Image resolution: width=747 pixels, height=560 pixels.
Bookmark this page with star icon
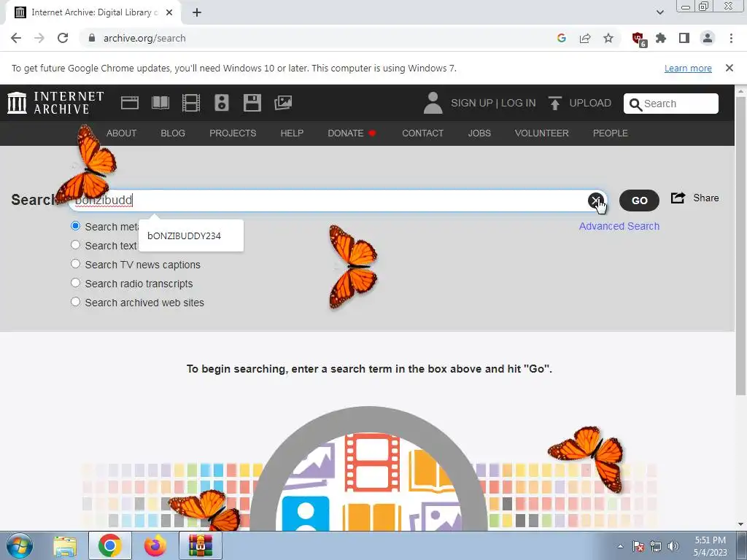608,38
